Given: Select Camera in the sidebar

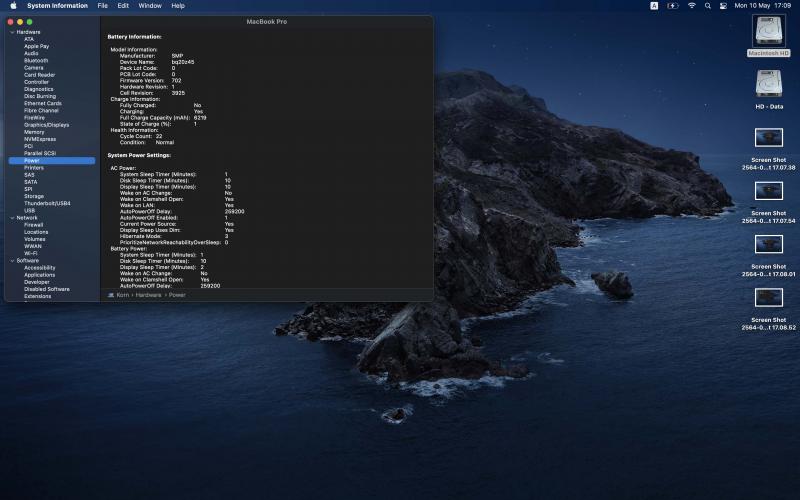Looking at the screenshot, I should [x=34, y=68].
